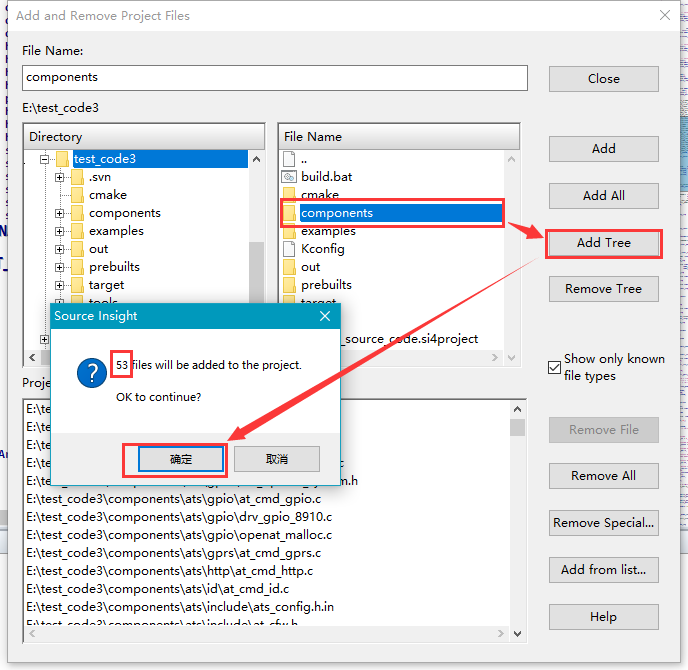This screenshot has width=688, height=670.
Task: Select at_cmd_id.c in project files list
Action: pyautogui.click(x=158, y=589)
